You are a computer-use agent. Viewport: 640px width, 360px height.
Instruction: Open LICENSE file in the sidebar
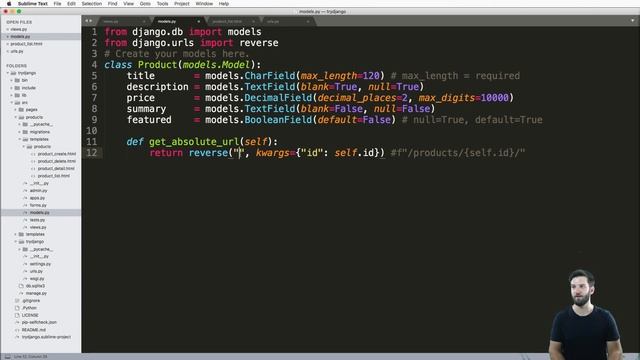30,316
